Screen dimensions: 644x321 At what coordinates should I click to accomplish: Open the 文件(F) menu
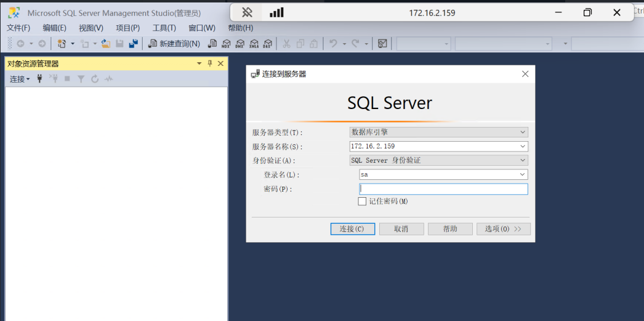click(18, 28)
